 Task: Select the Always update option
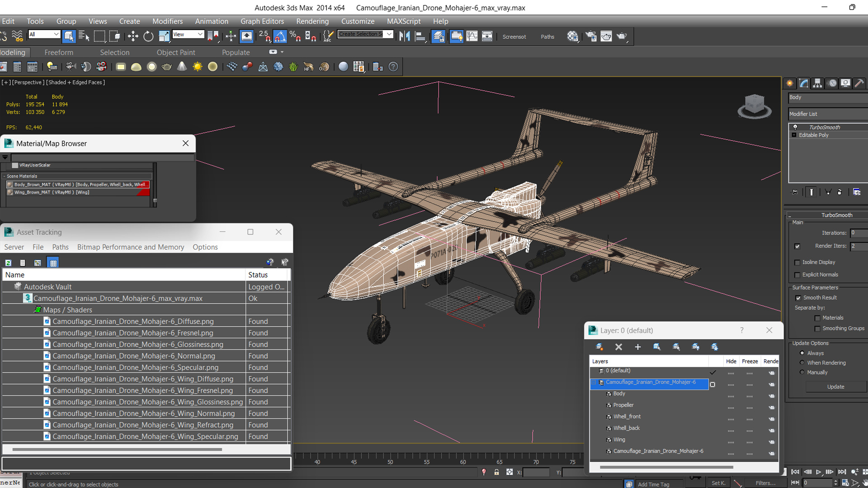[x=802, y=353]
